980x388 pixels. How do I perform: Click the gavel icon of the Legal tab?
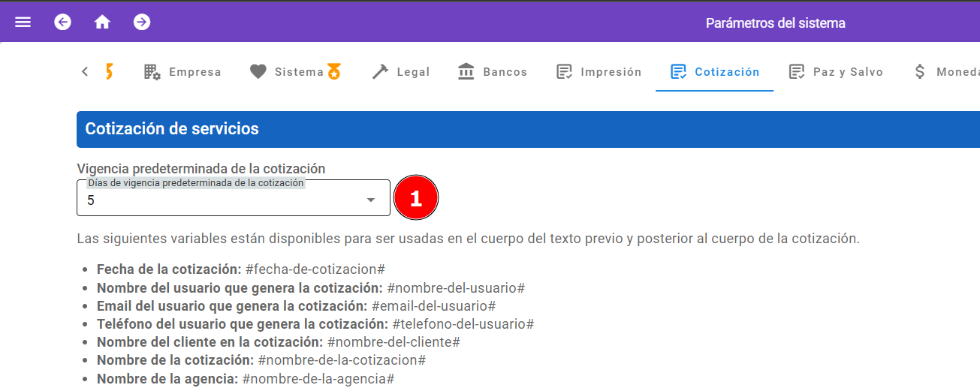pyautogui.click(x=381, y=72)
